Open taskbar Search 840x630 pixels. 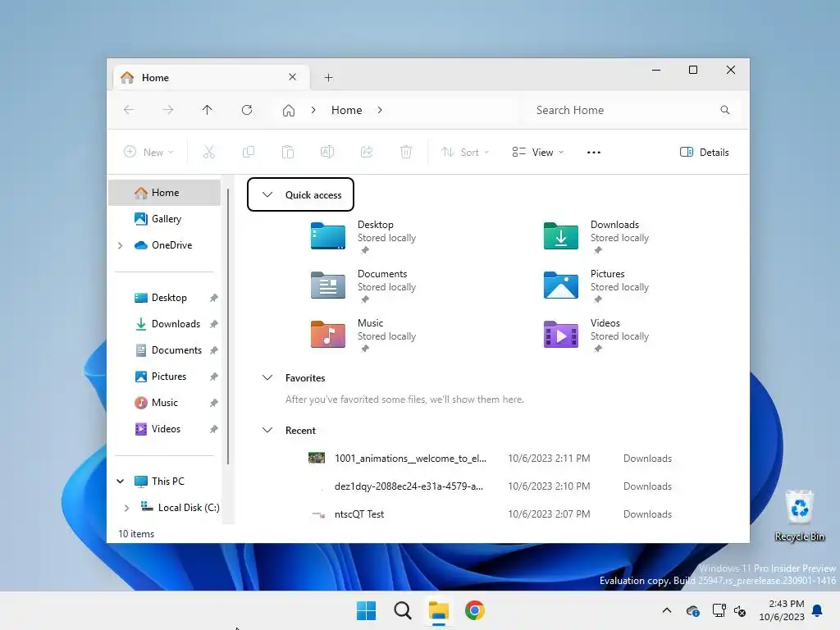(402, 610)
